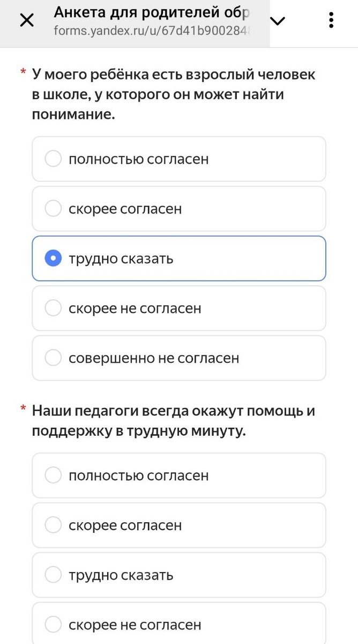Pick 'совершенно не согласен' for the first question

[x=179, y=358]
